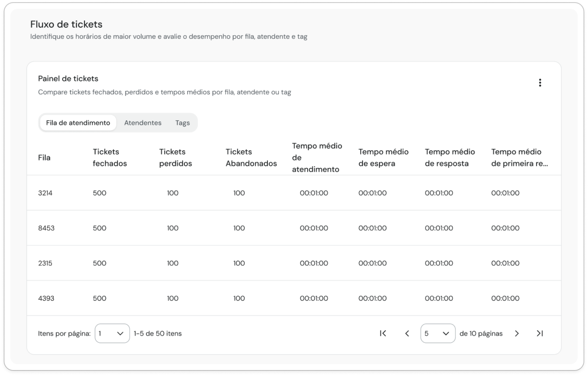
Task: Jump to the last page
Action: click(x=540, y=333)
